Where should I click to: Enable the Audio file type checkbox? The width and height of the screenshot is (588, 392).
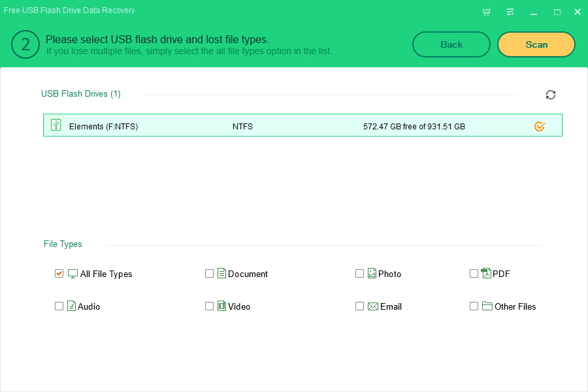(59, 306)
